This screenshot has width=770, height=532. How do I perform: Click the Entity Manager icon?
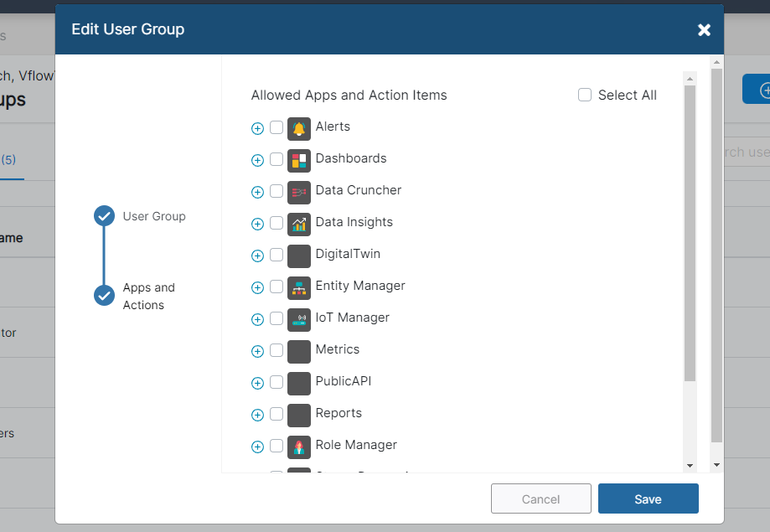299,287
